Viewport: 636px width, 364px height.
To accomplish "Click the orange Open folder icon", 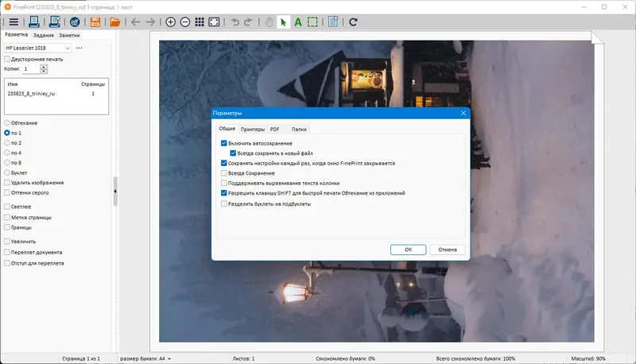I will [x=115, y=22].
